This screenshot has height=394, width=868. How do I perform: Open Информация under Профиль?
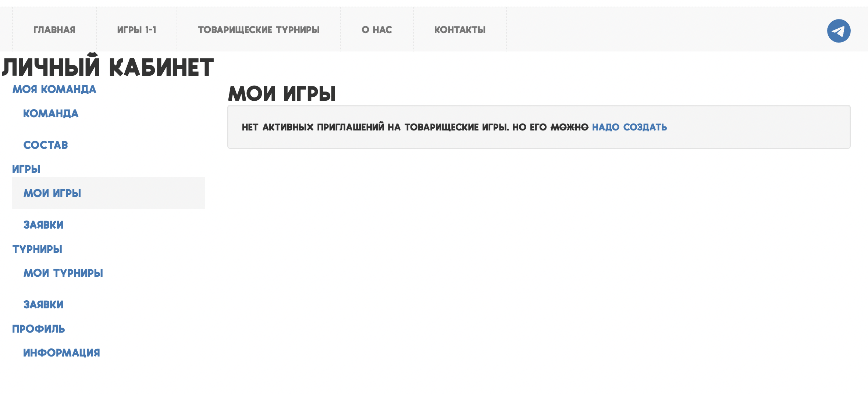click(61, 353)
